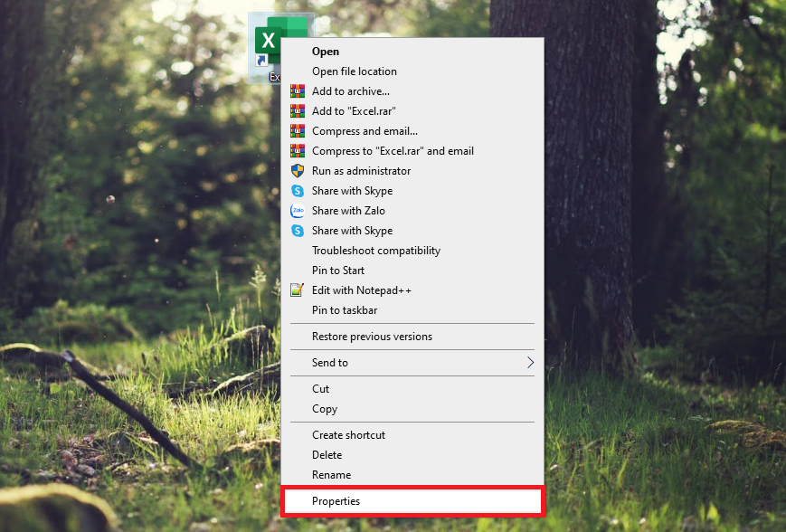786x532 pixels.
Task: Click WinRAR icon beside Add to "Excel.rar"
Action: tap(298, 110)
